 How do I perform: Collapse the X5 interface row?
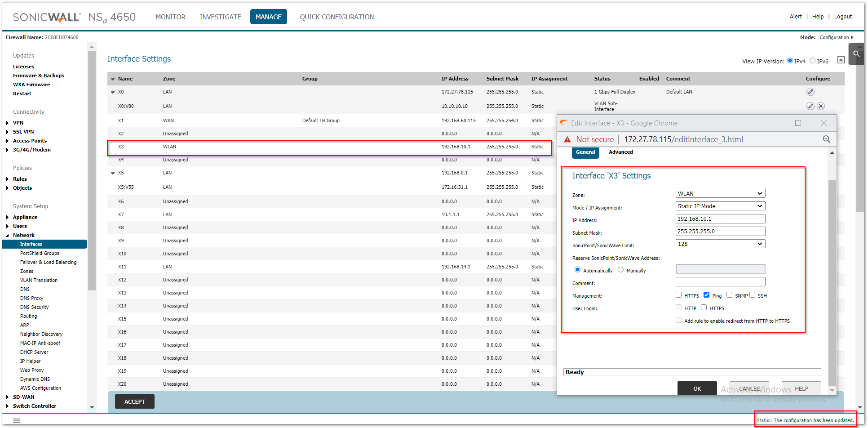(x=113, y=173)
